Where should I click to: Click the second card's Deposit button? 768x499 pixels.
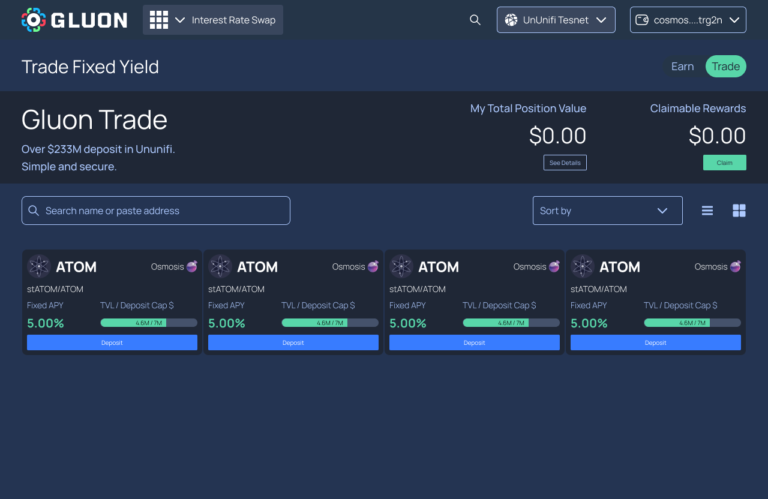293,342
